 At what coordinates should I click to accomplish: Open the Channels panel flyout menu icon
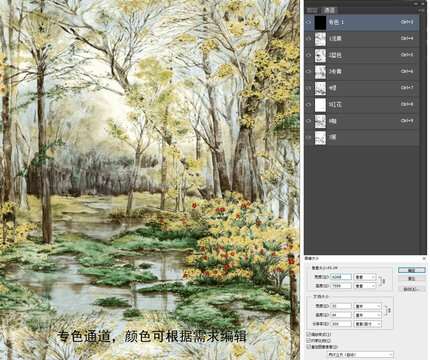(x=422, y=10)
